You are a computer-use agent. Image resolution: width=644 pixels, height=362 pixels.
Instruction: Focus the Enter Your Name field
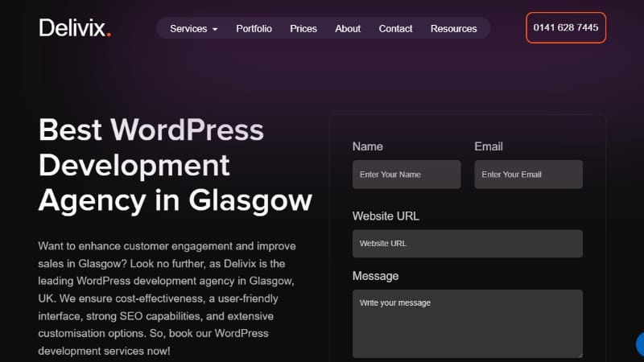point(407,175)
